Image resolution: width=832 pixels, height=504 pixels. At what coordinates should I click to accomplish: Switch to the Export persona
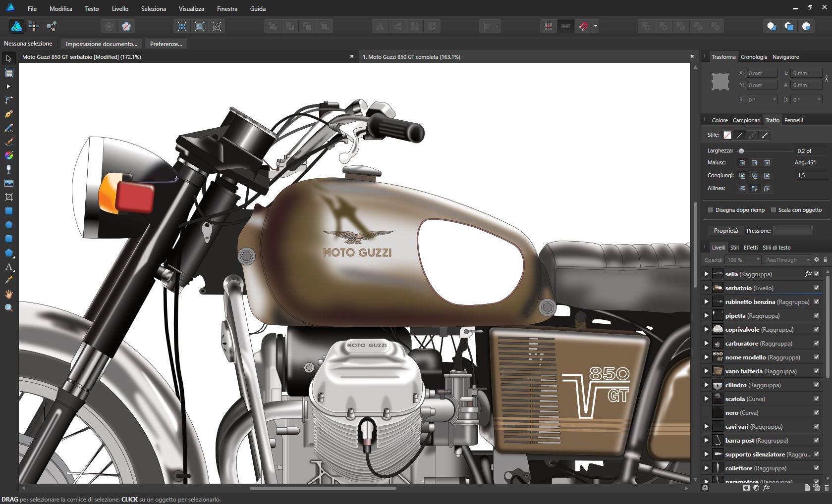pyautogui.click(x=51, y=26)
